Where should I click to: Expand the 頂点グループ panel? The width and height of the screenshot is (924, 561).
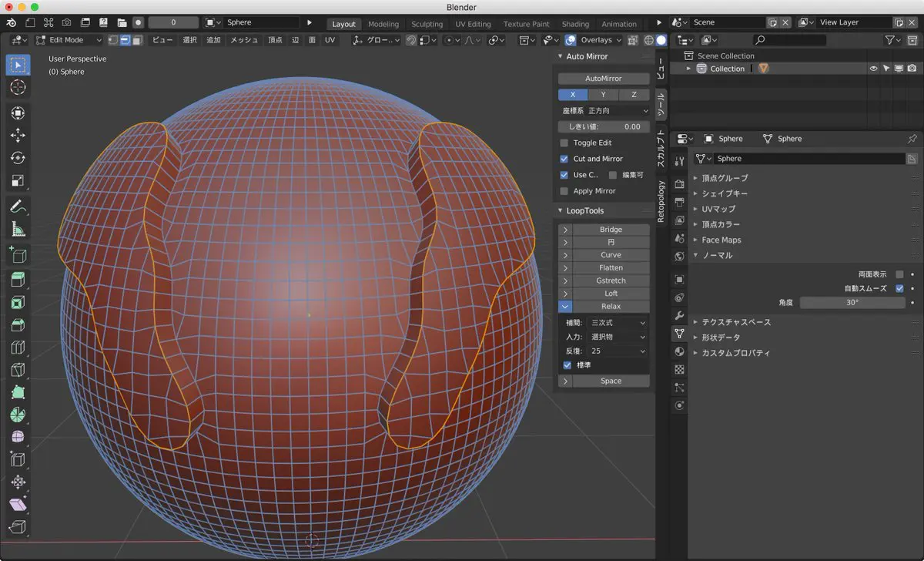[x=725, y=178]
